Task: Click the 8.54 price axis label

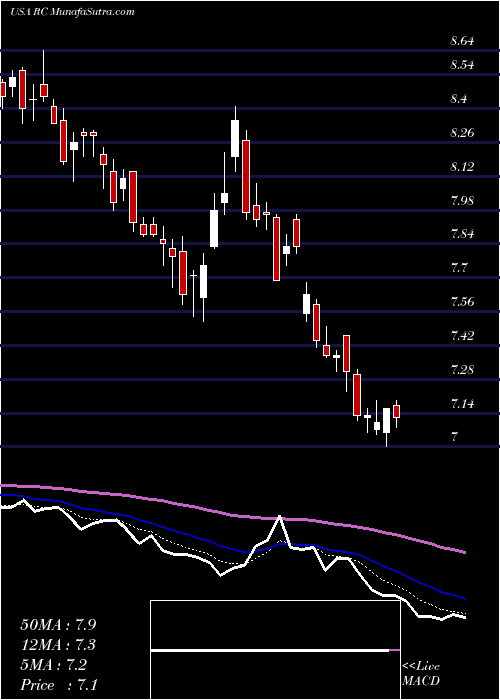Action: [x=462, y=65]
